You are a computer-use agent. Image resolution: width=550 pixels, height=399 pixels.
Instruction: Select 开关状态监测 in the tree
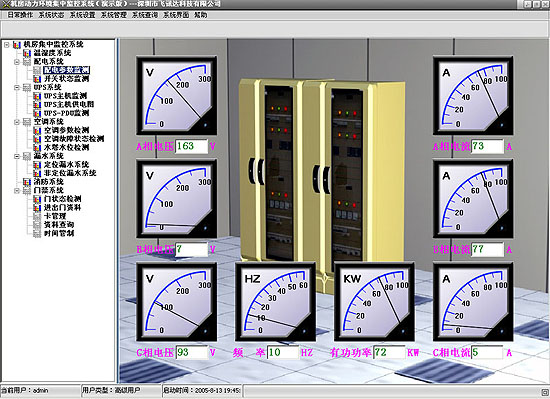66,79
